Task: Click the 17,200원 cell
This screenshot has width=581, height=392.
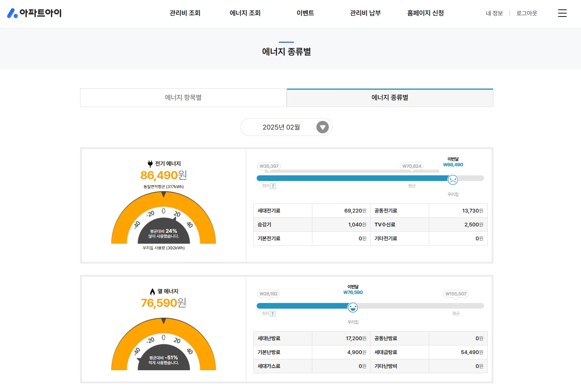Action: click(341, 338)
